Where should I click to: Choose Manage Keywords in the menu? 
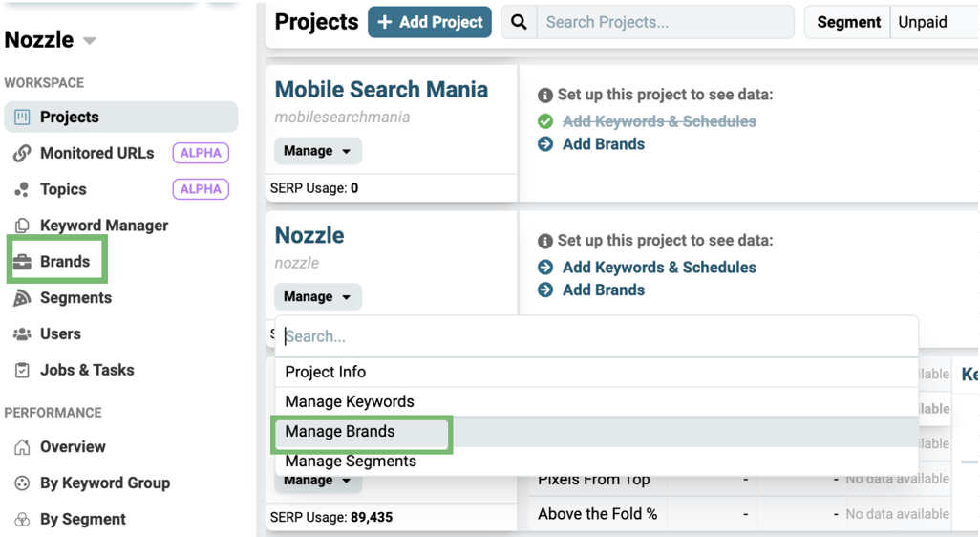pyautogui.click(x=350, y=402)
